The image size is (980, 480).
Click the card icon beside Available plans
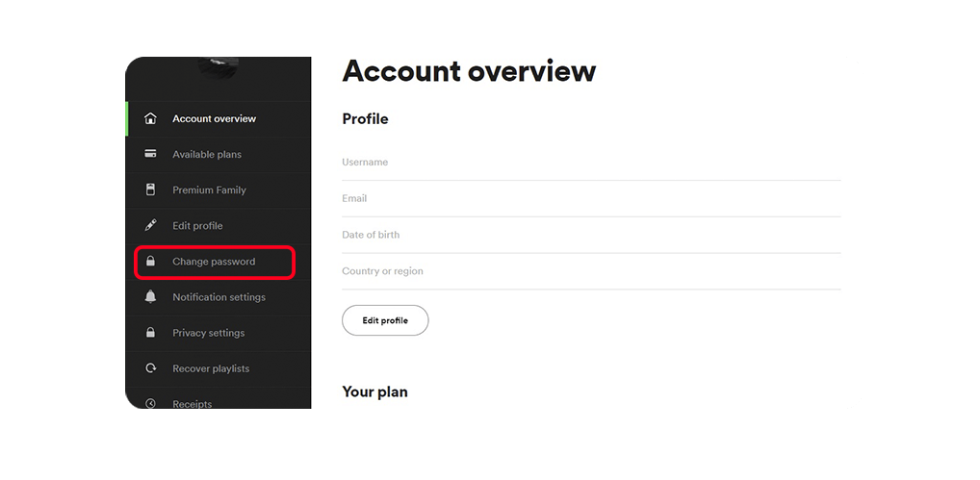click(150, 154)
